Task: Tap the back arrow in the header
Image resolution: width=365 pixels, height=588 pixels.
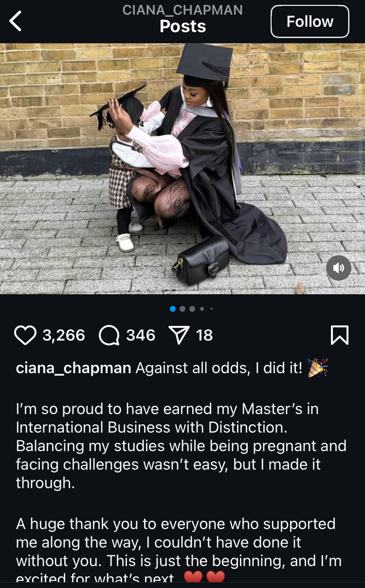Action: click(x=16, y=21)
